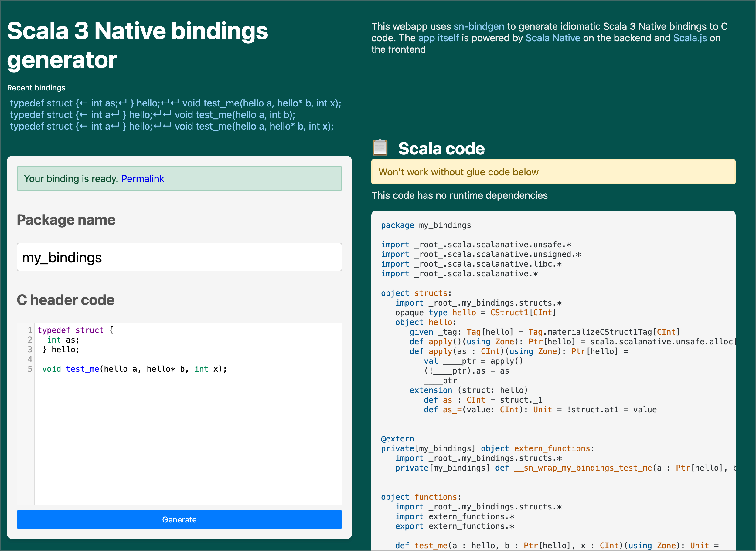Click the test_me function name in editor

[x=82, y=369]
